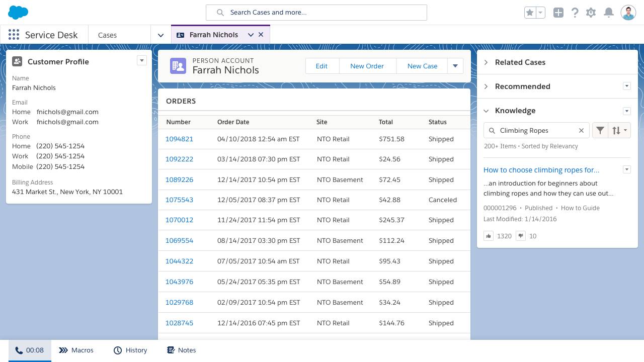Open the Macros utility item
The image size is (644, 362).
tap(76, 350)
